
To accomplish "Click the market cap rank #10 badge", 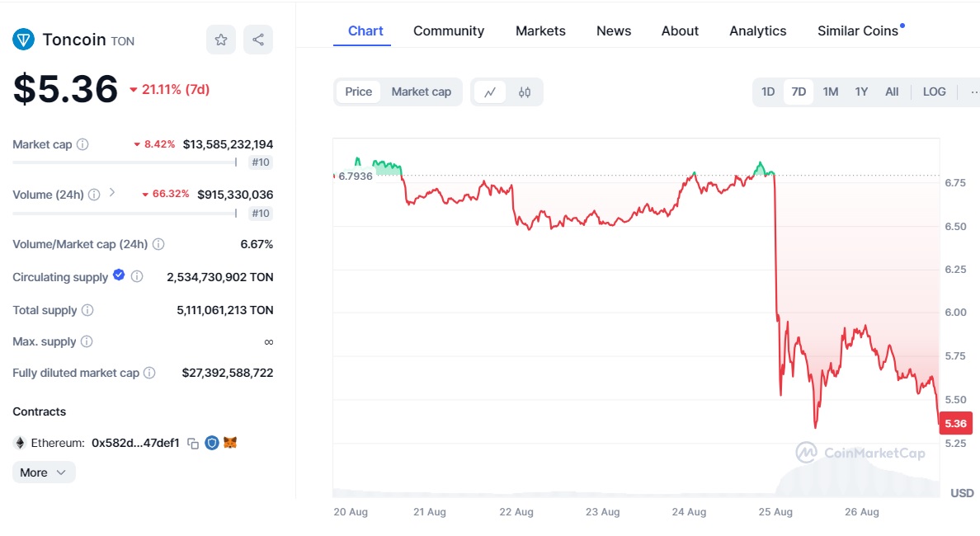I will point(261,162).
